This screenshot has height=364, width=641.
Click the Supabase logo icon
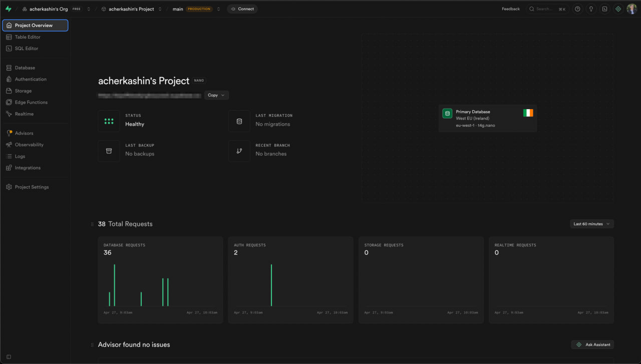pyautogui.click(x=8, y=9)
